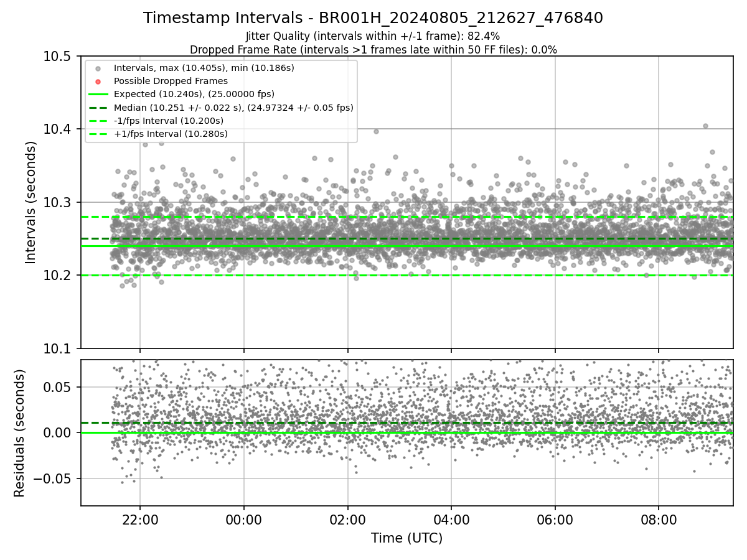Click the 04:00 time tick label
The width and height of the screenshot is (747, 560).
tap(451, 519)
